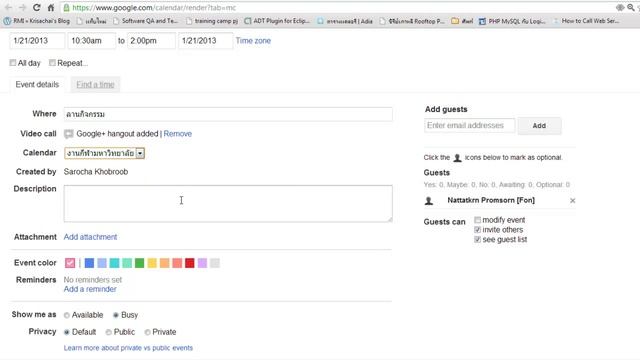Go to browser home page icon

click(51, 7)
